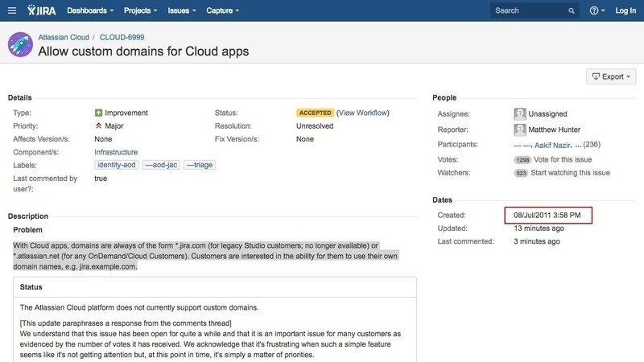Open the Capture menu
Image resolution: width=644 pixels, height=362 pixels.
(223, 11)
